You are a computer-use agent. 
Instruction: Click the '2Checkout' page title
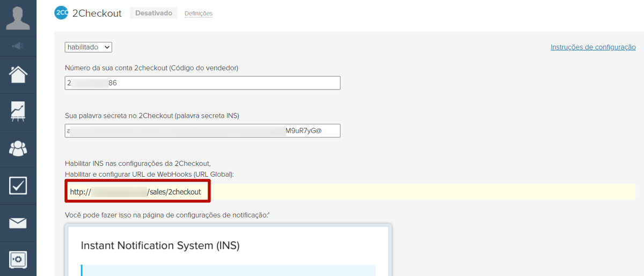[97, 13]
